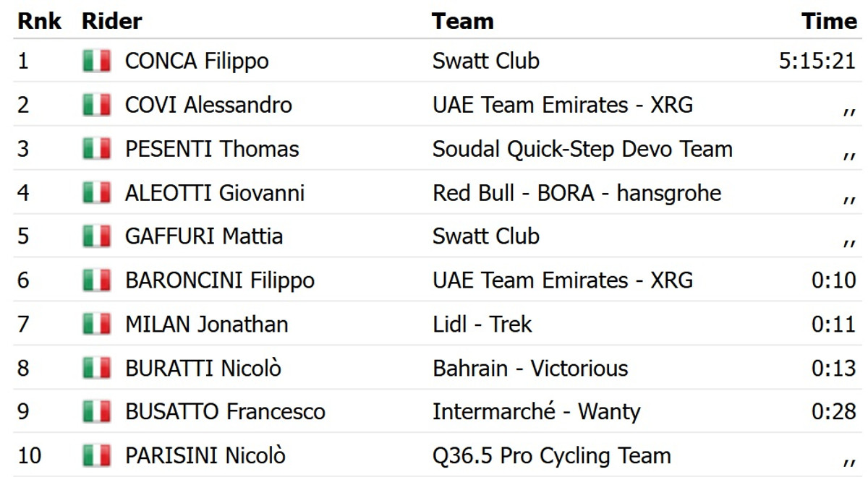Open Soudal Quick-Step Devo Team page
868x477 pixels.
pos(582,150)
